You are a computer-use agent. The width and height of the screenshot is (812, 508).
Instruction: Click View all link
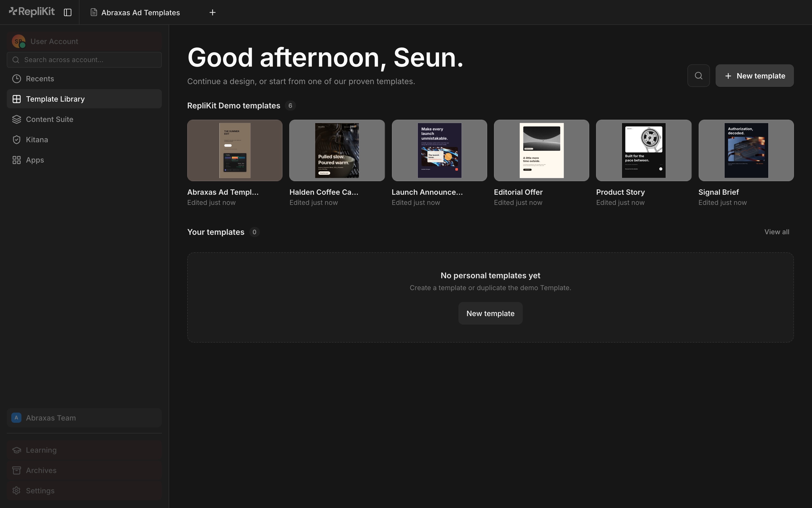coord(776,232)
